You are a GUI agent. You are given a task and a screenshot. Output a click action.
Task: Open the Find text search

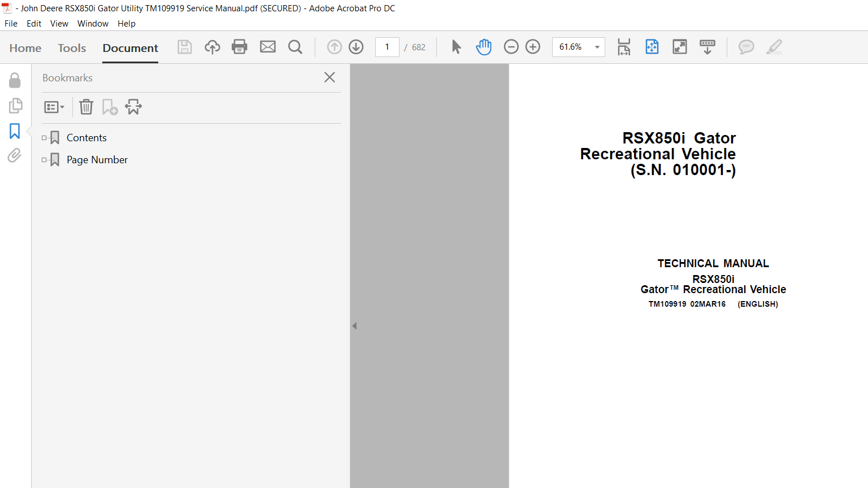295,47
